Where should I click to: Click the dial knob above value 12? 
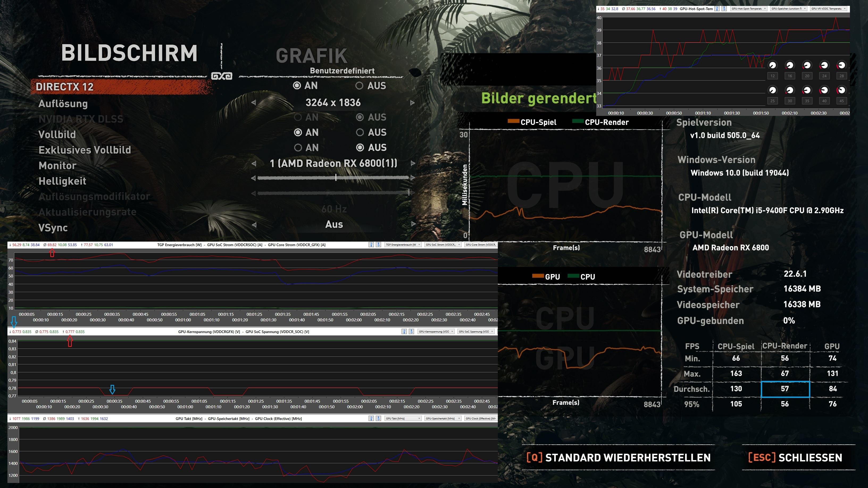(x=772, y=65)
